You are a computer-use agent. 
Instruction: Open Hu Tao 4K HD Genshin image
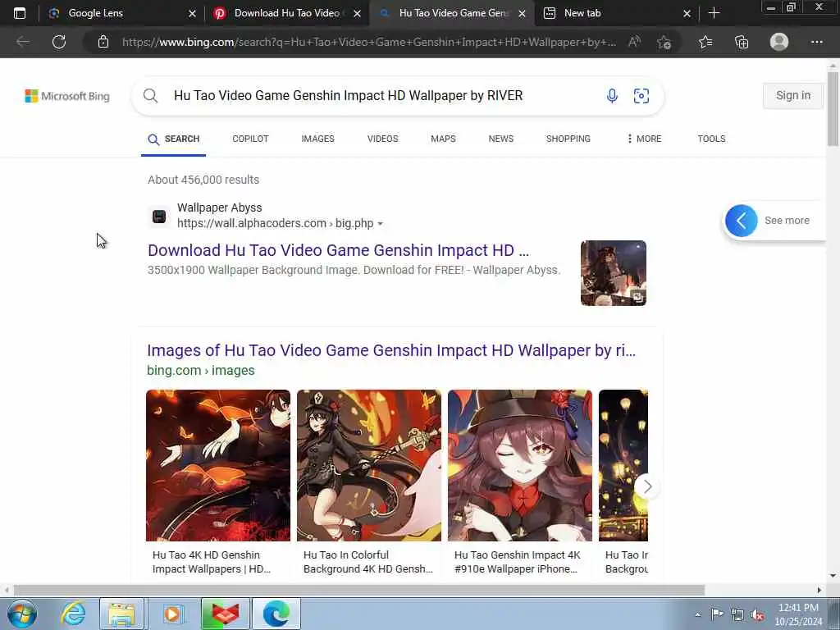point(218,465)
